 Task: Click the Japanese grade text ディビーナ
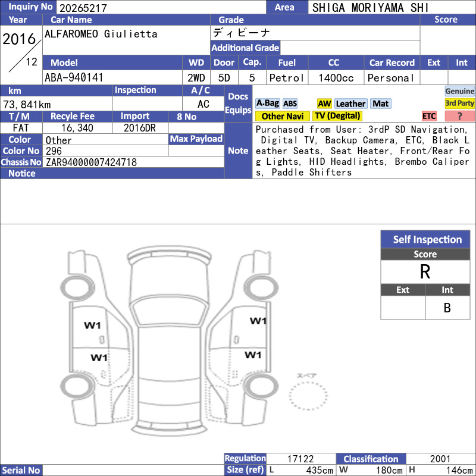click(x=242, y=33)
